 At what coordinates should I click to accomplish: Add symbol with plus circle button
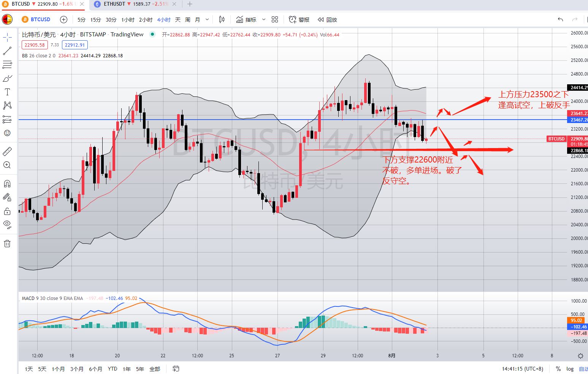click(x=64, y=19)
